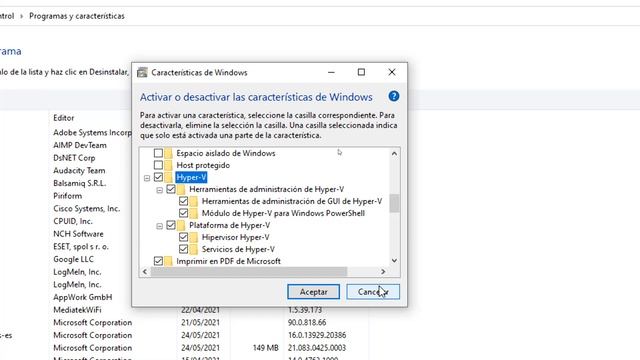Select Piriform row in programs list
Viewport: 640px width, 360px height.
pos(67,196)
